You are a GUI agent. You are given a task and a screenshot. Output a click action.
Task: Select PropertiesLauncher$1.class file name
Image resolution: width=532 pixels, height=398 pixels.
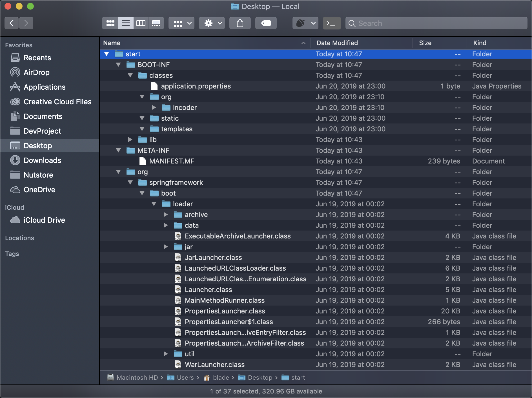(229, 322)
